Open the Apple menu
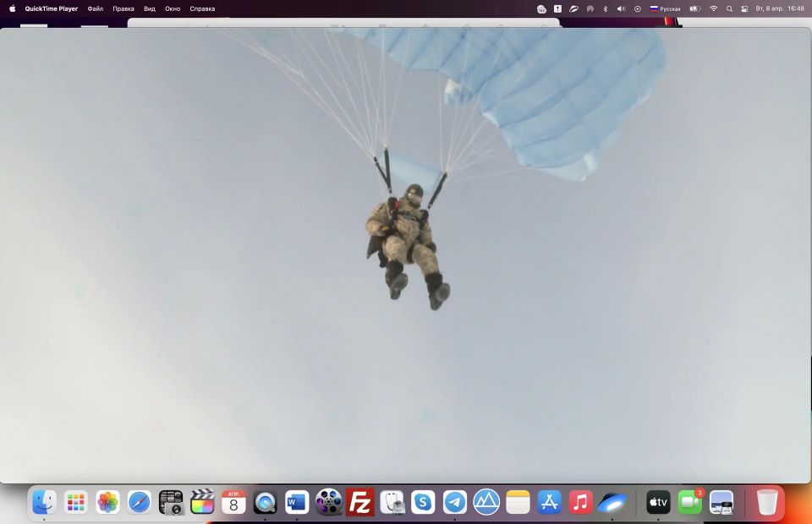 (x=13, y=8)
